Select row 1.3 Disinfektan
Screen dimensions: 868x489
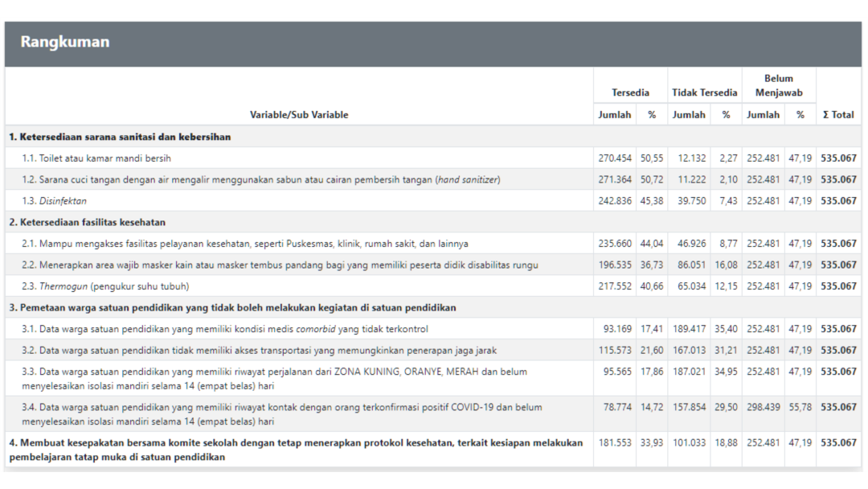click(x=433, y=201)
